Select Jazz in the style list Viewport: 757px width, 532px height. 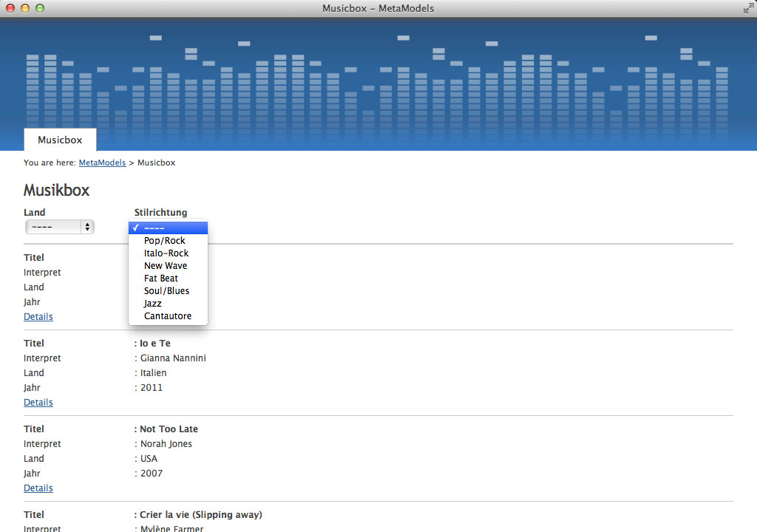pyautogui.click(x=153, y=304)
